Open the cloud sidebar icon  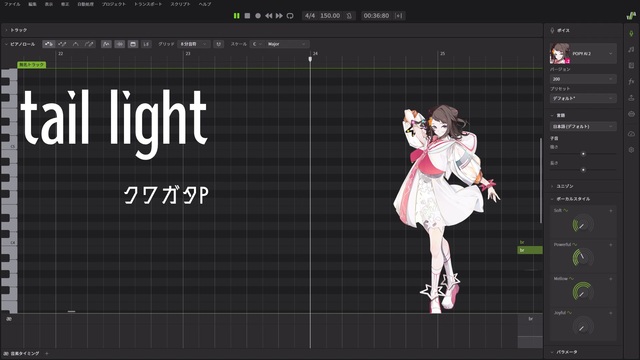click(631, 133)
